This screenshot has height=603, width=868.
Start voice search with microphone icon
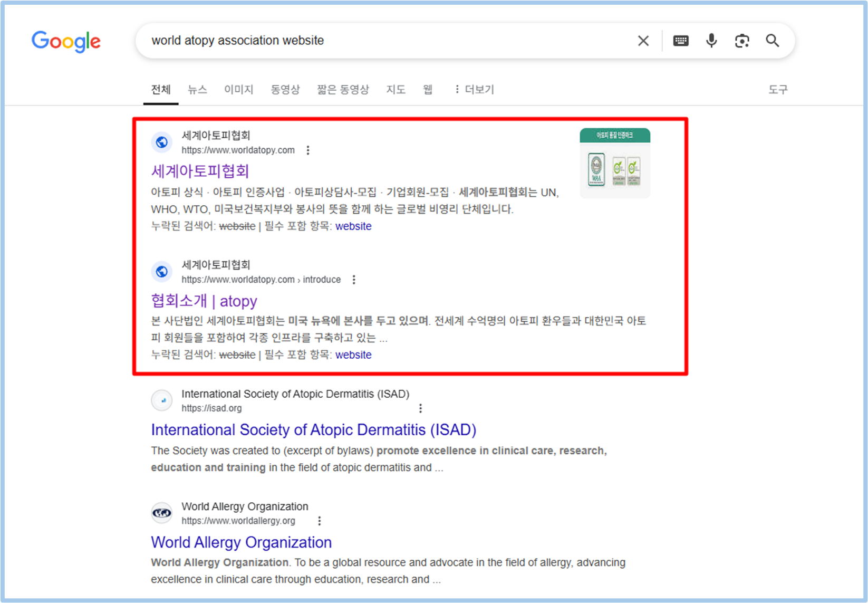click(711, 41)
